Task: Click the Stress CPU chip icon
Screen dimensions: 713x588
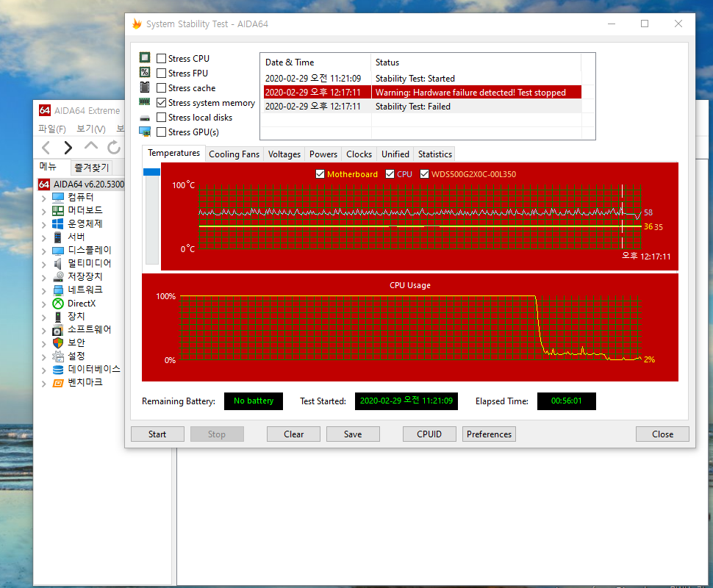Action: tap(145, 58)
